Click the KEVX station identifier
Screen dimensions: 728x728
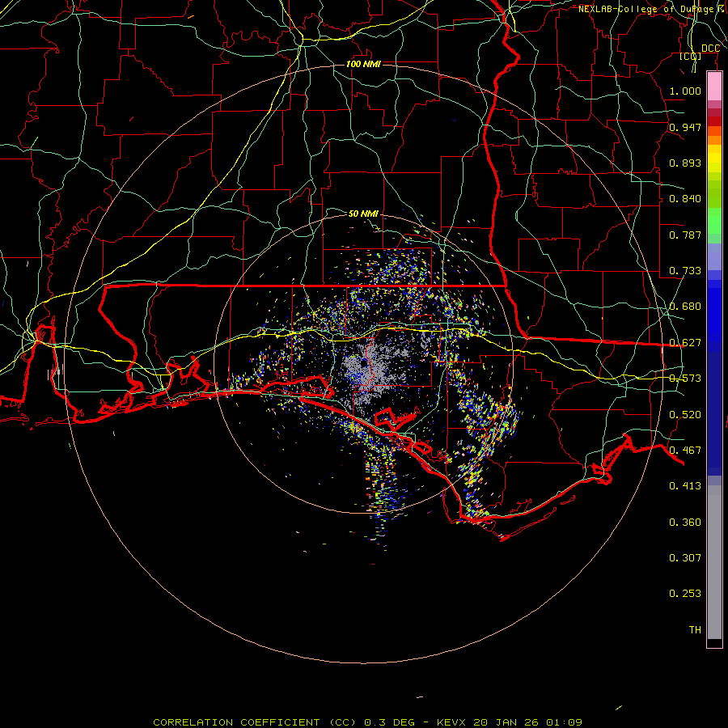click(x=451, y=722)
